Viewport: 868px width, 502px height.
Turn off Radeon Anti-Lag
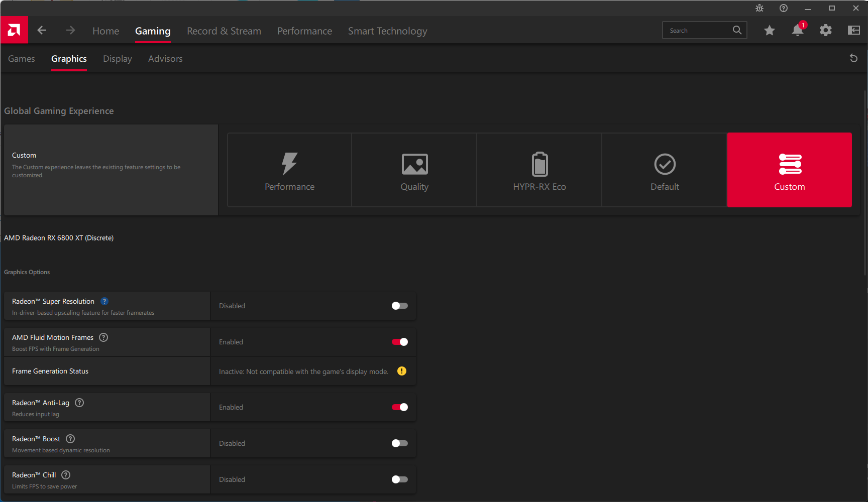pyautogui.click(x=400, y=407)
